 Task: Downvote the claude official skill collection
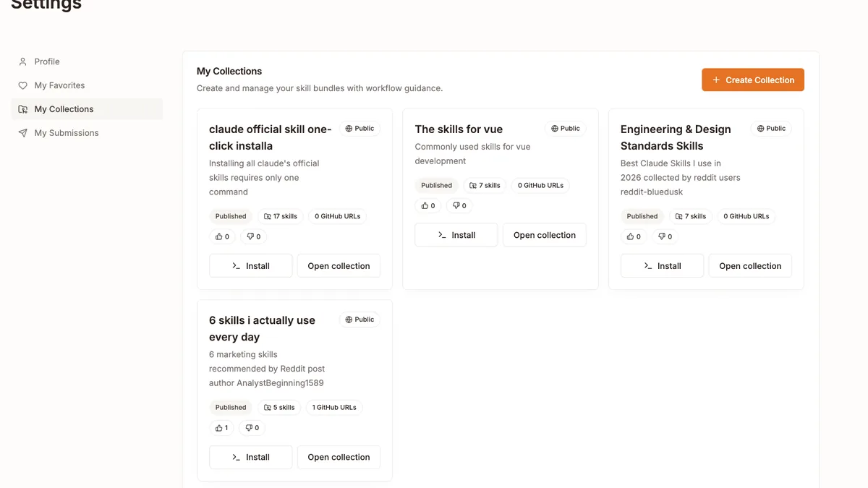tap(252, 236)
